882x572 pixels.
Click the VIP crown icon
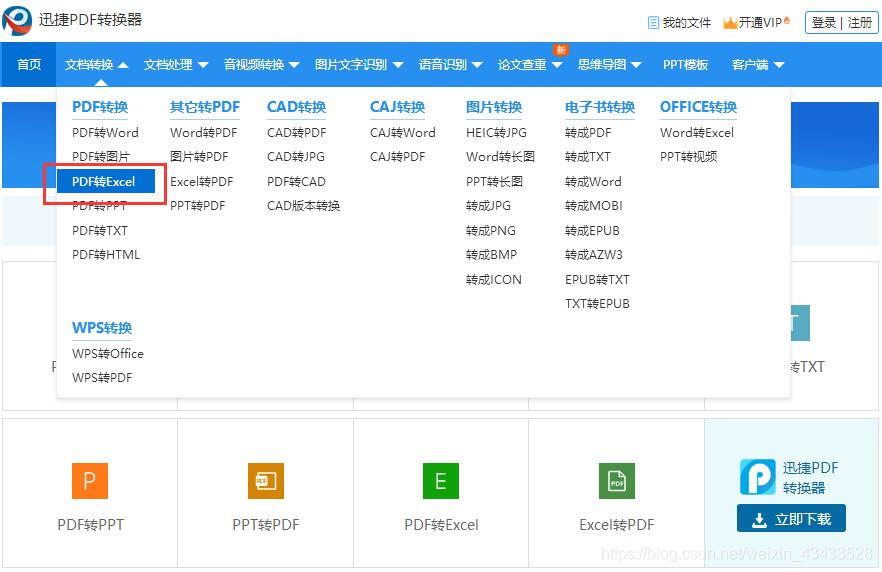(x=730, y=23)
